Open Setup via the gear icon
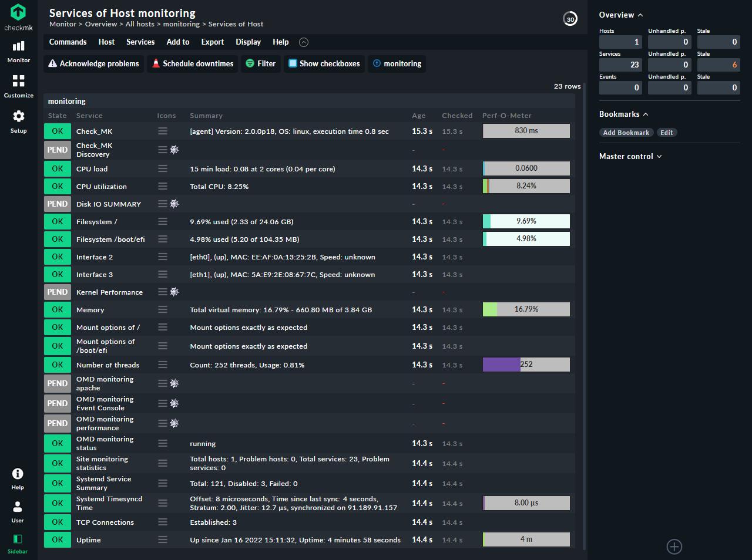The width and height of the screenshot is (752, 560). point(18,116)
